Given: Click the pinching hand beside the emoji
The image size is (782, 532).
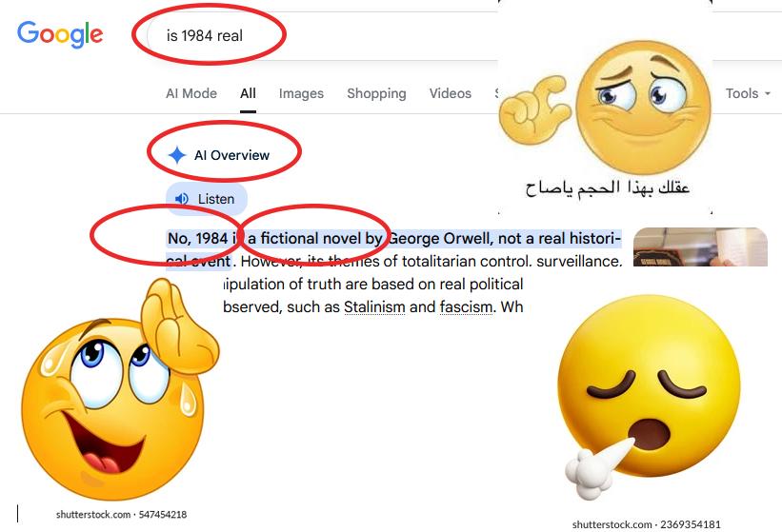Looking at the screenshot, I should (533, 109).
